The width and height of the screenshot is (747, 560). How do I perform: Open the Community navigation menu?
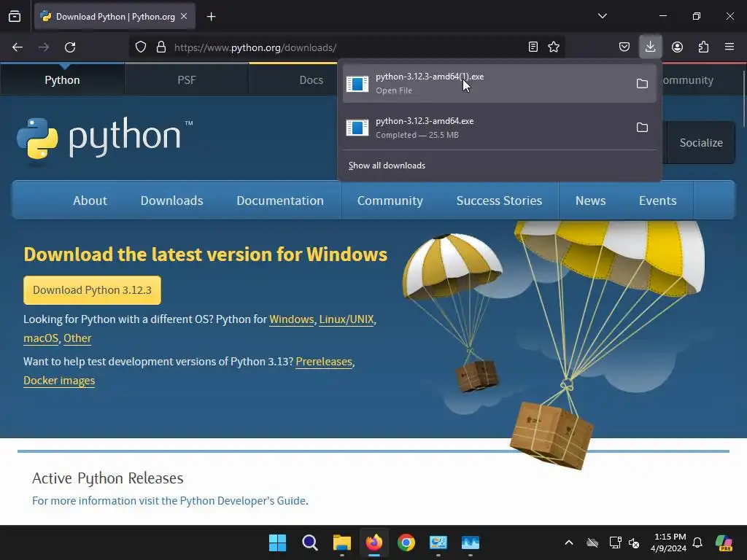[x=390, y=201]
